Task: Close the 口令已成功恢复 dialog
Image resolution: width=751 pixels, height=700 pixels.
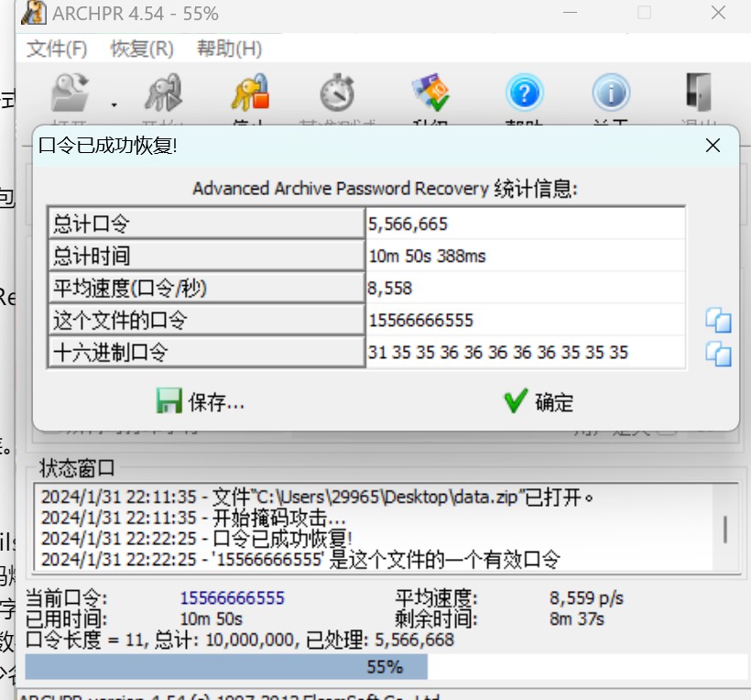Action: [x=713, y=145]
